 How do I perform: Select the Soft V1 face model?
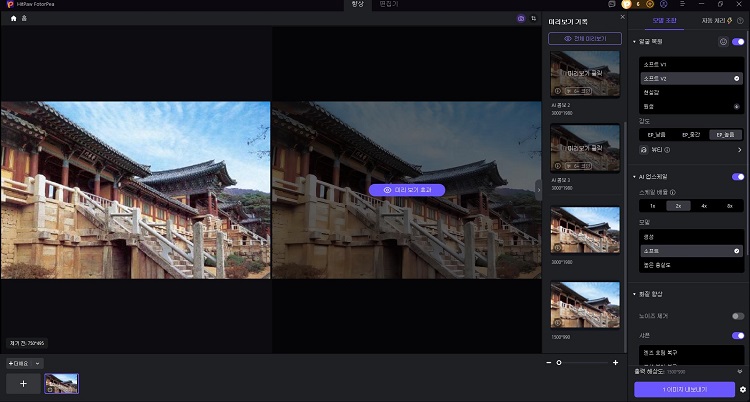[x=692, y=64]
